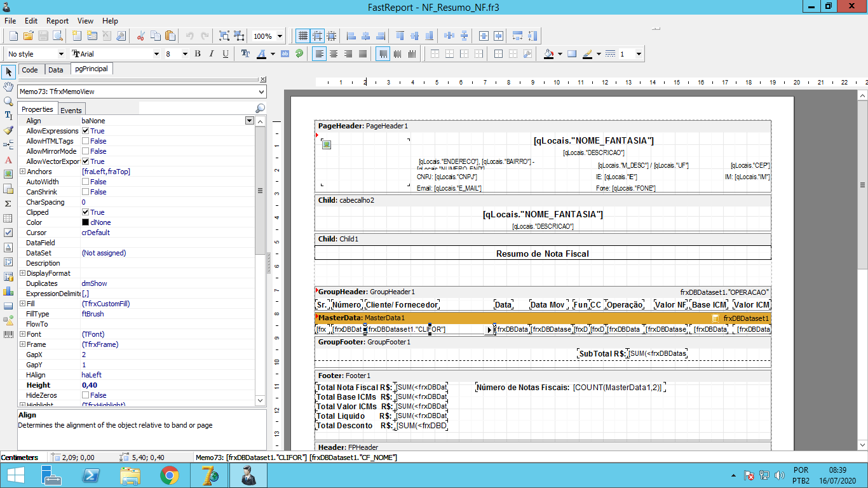The width and height of the screenshot is (868, 488).
Task: Apply Italic formatting to the memo
Action: click(x=212, y=54)
